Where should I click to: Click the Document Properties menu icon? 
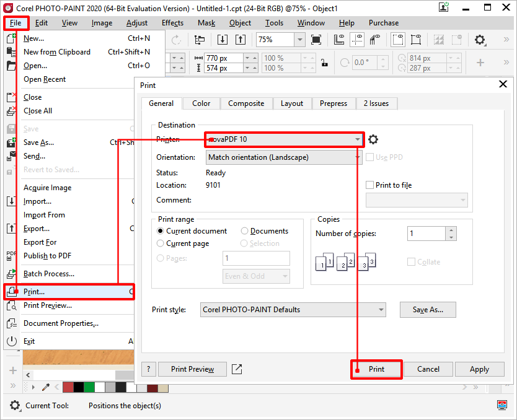[x=12, y=323]
